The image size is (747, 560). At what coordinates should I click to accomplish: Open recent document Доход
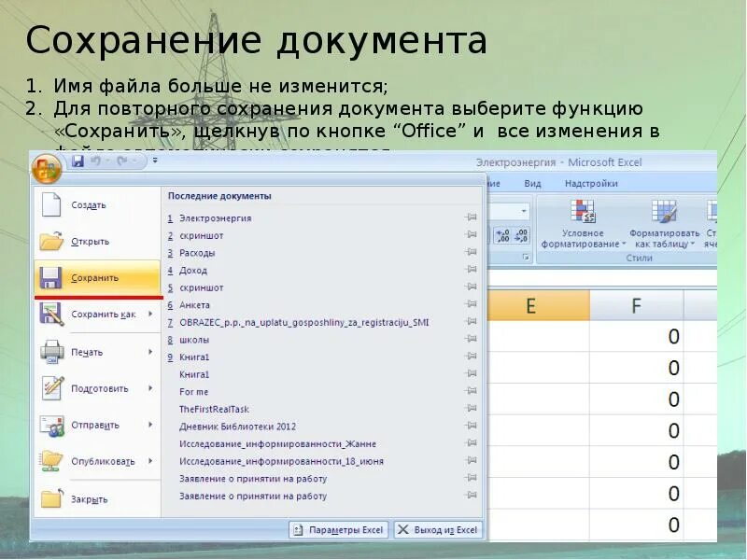pyautogui.click(x=322, y=271)
